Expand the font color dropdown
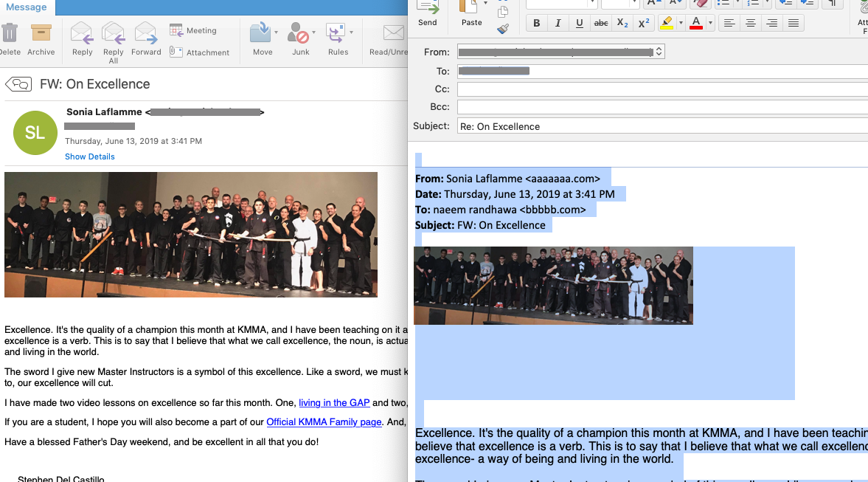The height and width of the screenshot is (482, 868). [x=710, y=24]
